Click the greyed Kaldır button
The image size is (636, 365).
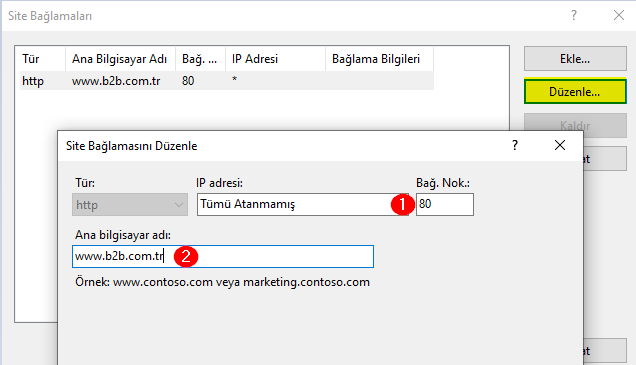(x=575, y=125)
